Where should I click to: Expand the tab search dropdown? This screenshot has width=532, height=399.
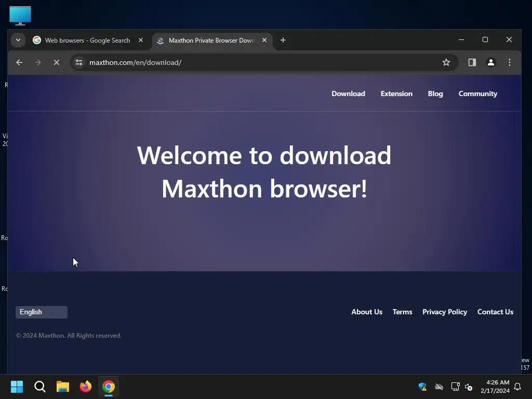18,40
